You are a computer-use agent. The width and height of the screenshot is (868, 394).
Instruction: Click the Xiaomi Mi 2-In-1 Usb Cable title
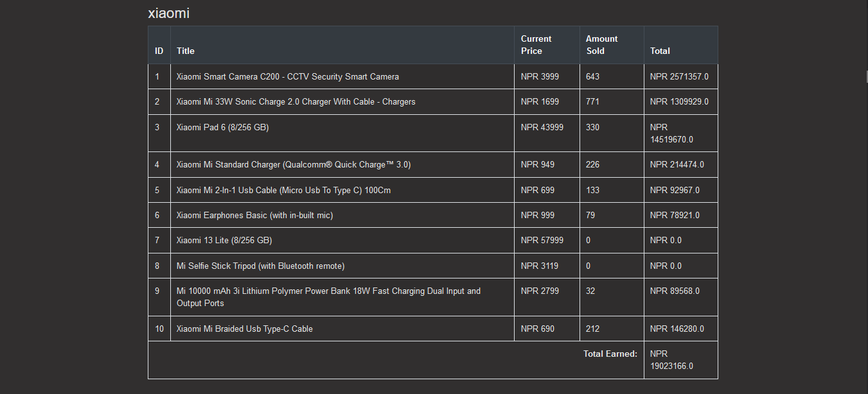point(283,190)
